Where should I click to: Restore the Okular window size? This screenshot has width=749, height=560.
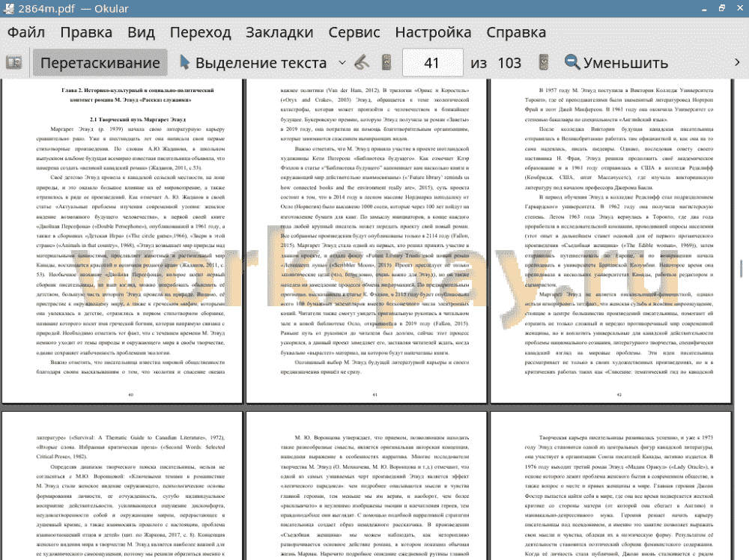point(722,8)
